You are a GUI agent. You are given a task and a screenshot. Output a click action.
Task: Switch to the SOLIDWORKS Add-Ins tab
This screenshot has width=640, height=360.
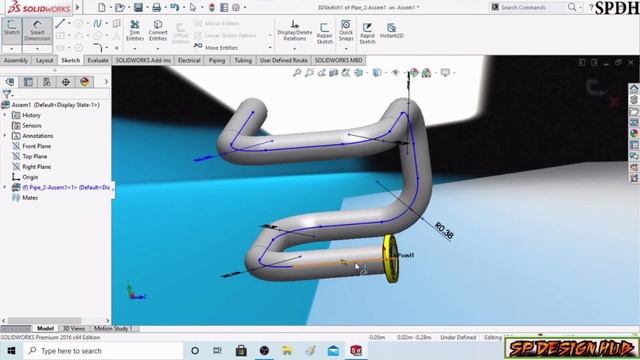[x=143, y=60]
